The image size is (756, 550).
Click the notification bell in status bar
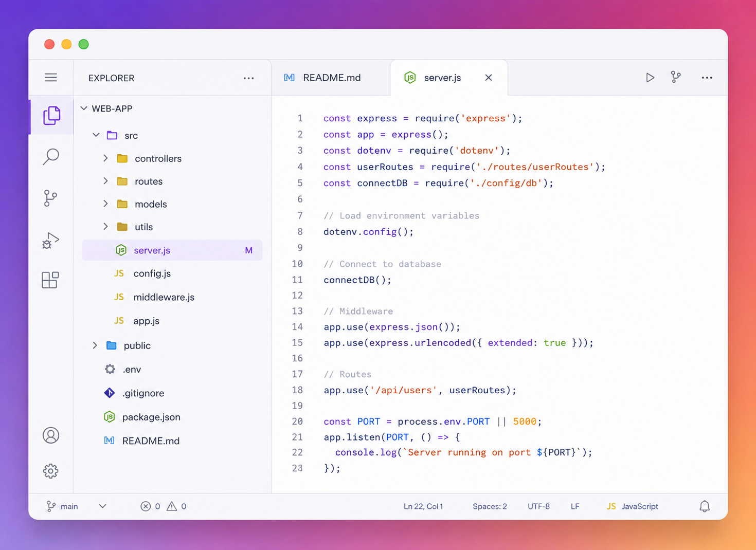coord(705,506)
